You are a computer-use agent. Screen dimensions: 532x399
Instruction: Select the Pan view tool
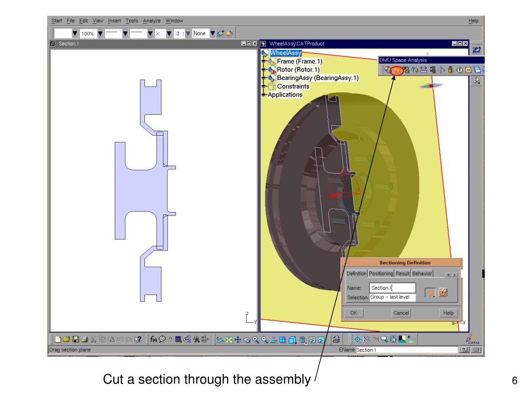point(238,340)
